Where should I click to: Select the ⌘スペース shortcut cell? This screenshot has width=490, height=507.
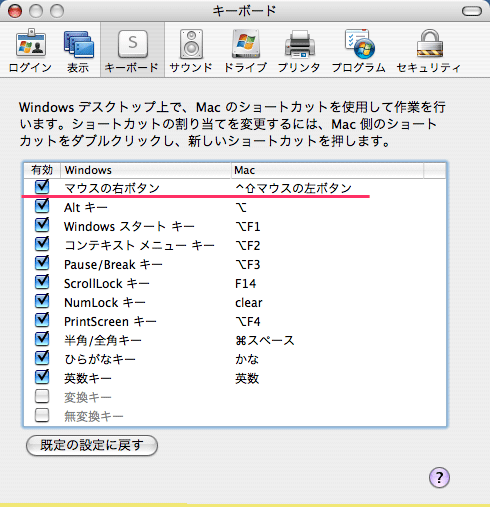coord(265,341)
